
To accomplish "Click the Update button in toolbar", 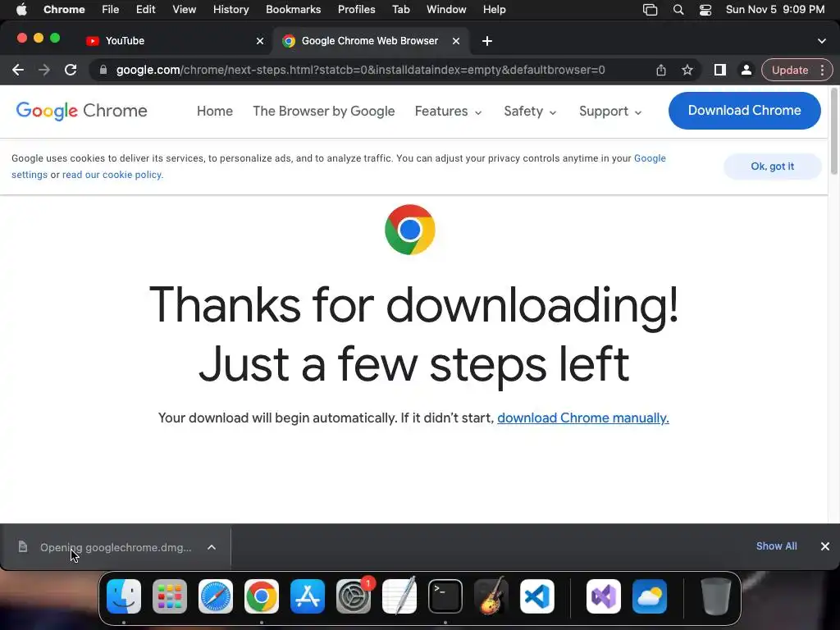I will 790,70.
